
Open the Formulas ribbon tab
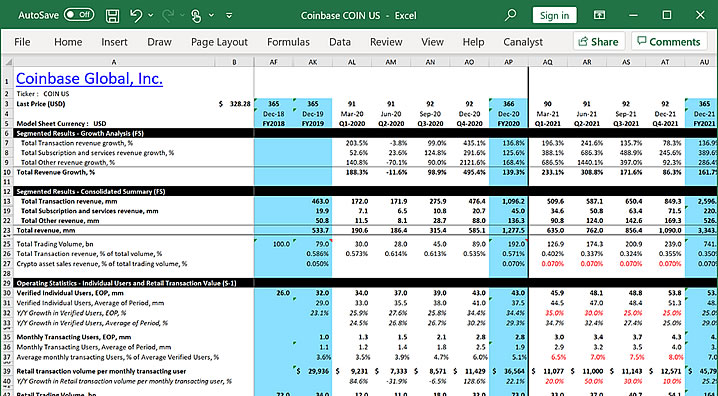288,42
